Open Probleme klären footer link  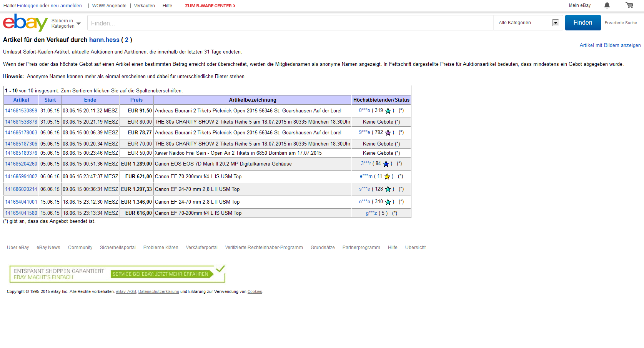161,248
